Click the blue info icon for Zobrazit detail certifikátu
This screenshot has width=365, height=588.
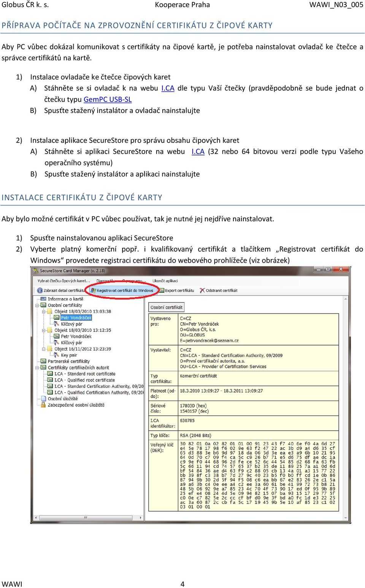click(x=40, y=290)
